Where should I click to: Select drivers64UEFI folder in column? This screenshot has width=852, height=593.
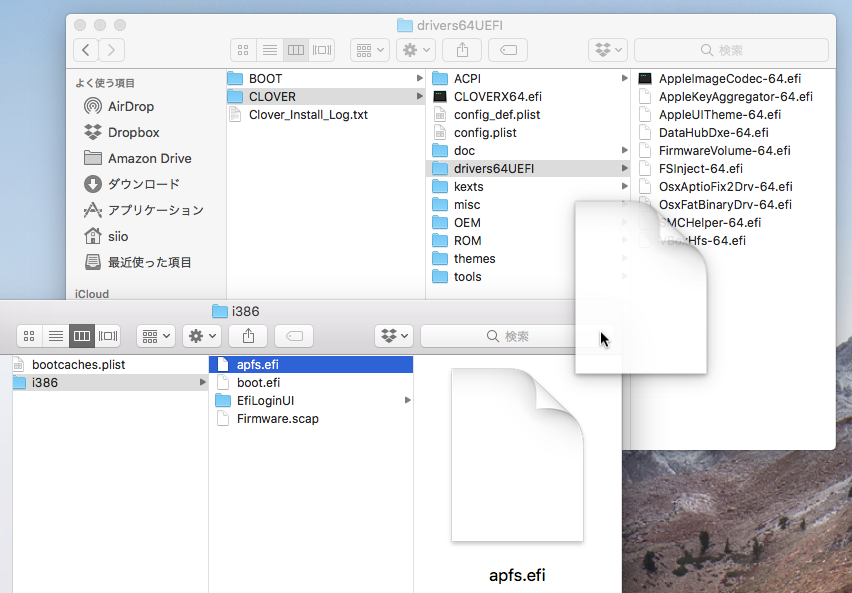(530, 168)
